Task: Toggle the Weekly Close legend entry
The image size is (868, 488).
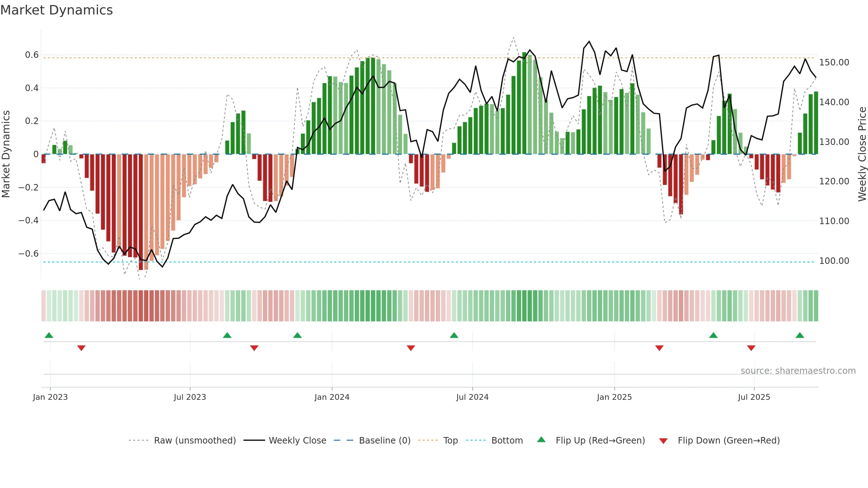Action: click(285, 440)
